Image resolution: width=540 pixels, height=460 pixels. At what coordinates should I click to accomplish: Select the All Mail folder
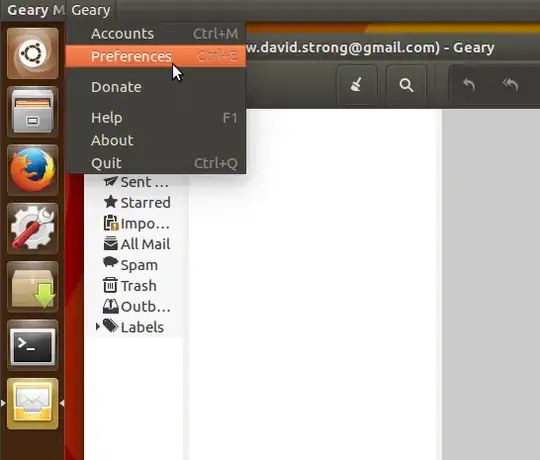coord(137,244)
